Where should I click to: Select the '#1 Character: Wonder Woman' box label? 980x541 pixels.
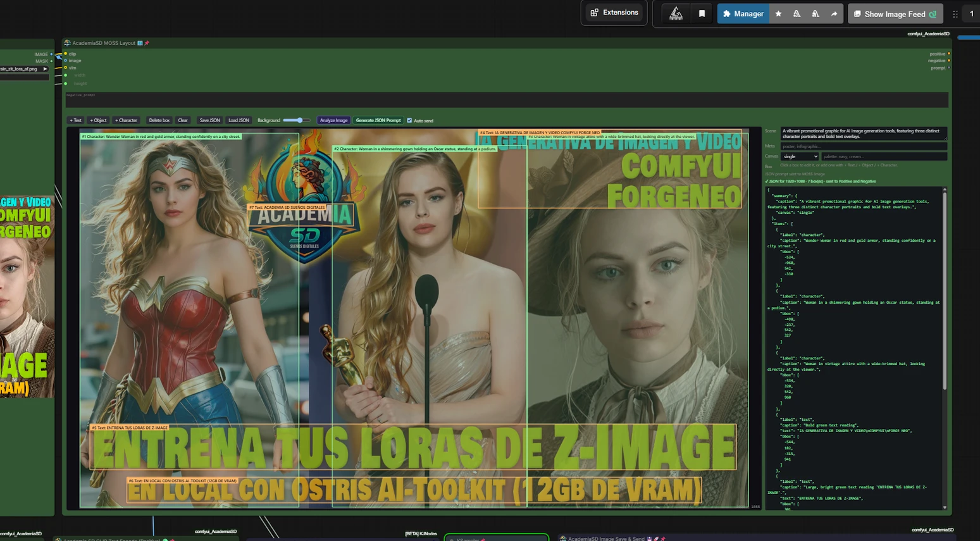(x=161, y=136)
